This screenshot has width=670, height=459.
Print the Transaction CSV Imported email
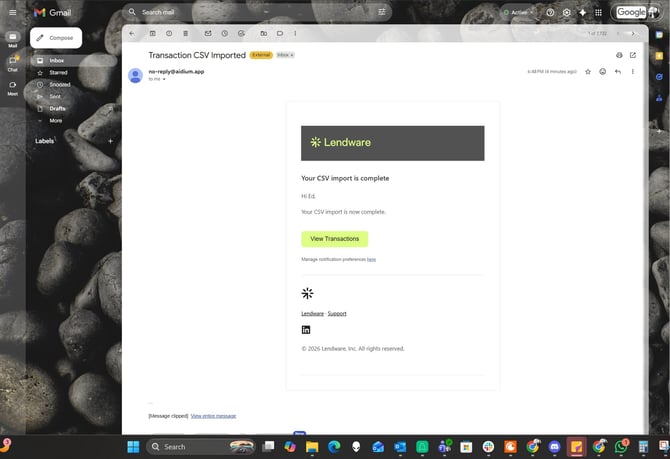[619, 55]
